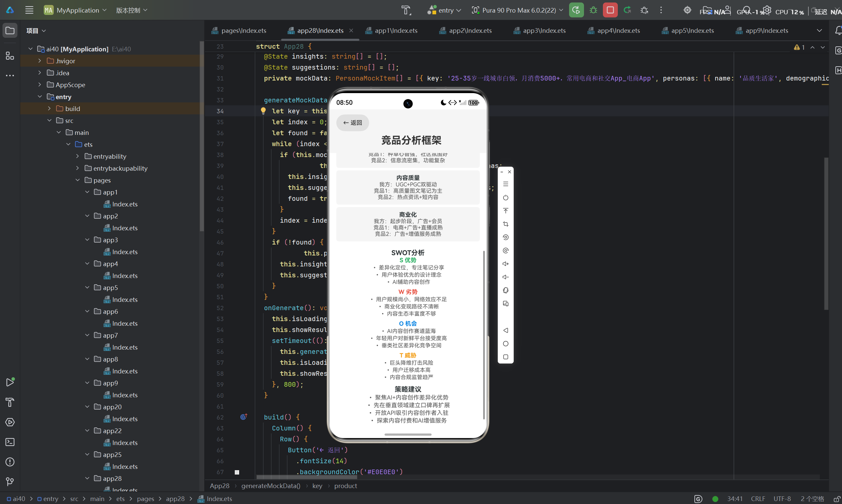Rotate the emulator screen
Screen dimensions: 842x504
506,290
